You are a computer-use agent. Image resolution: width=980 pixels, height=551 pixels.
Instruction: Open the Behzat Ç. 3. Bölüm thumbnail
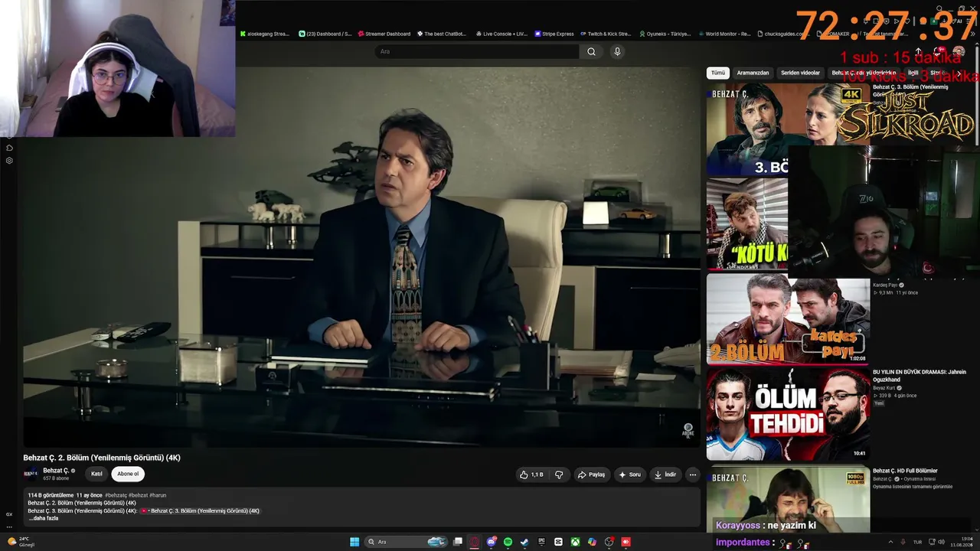point(787,129)
